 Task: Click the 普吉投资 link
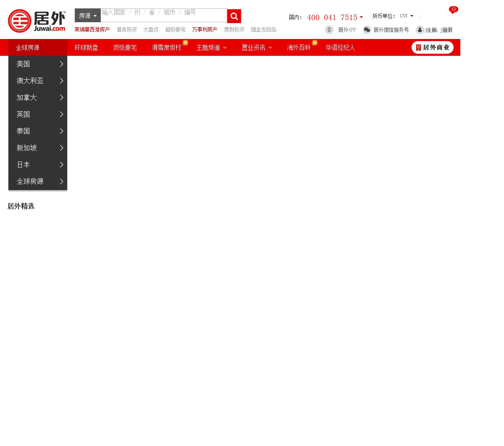127,30
